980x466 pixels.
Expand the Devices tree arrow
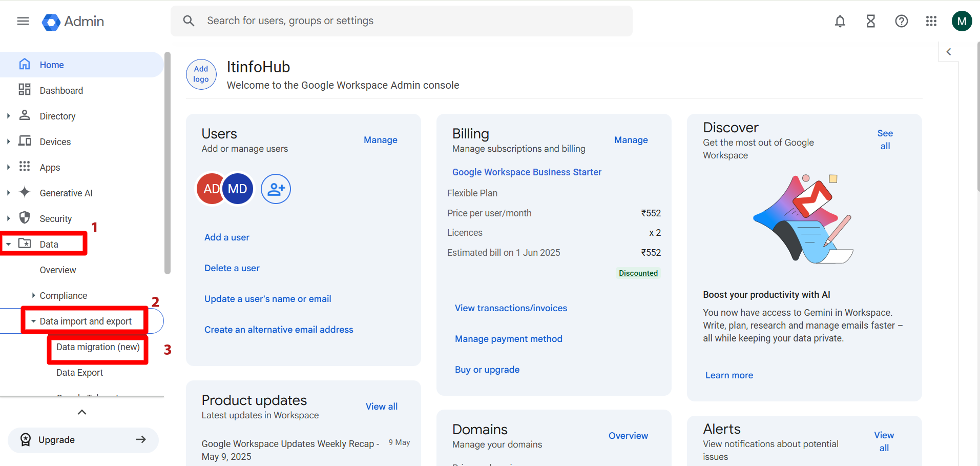pos(8,142)
